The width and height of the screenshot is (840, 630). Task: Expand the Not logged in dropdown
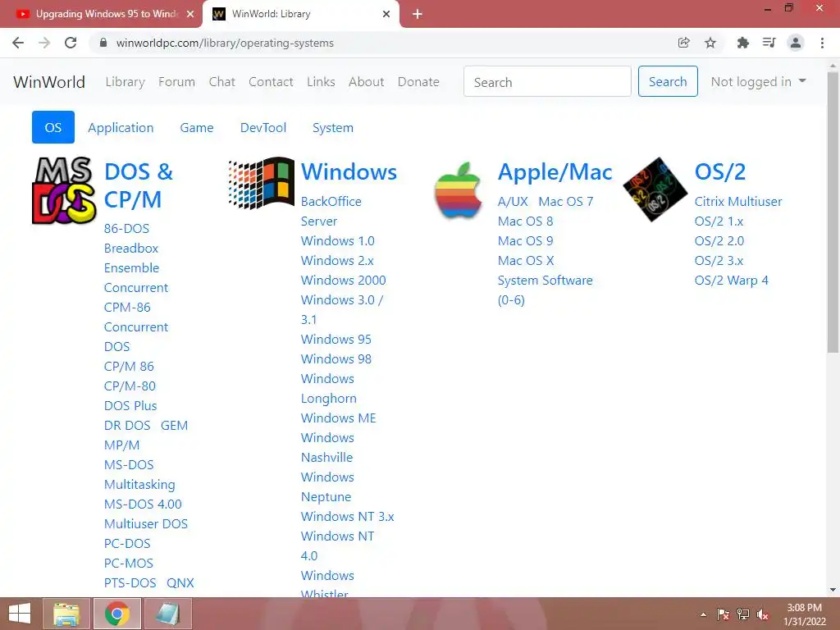tap(758, 81)
